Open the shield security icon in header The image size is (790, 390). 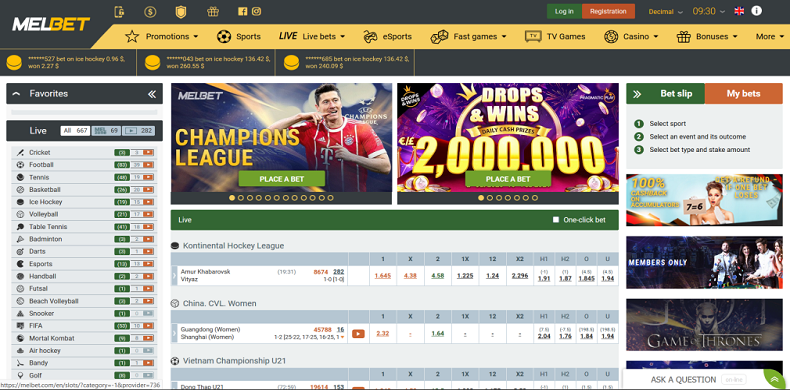181,12
